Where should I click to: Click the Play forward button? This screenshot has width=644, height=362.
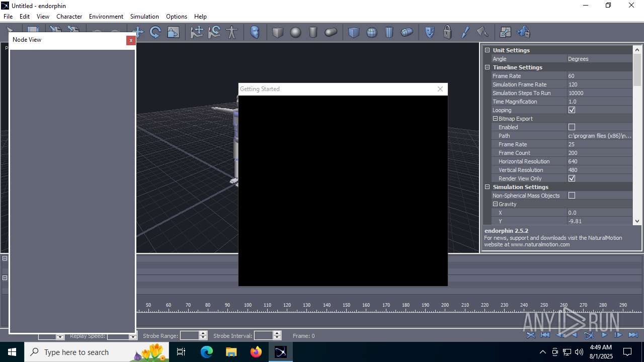point(604,335)
